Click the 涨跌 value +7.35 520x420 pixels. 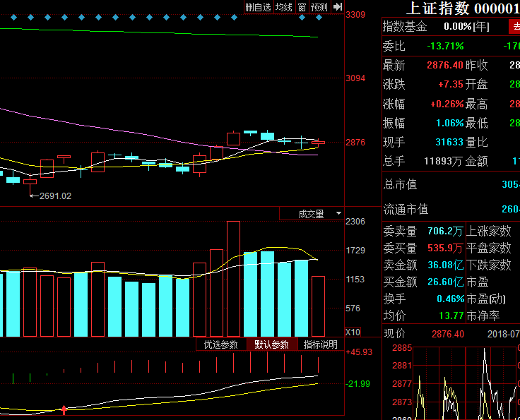[450, 84]
